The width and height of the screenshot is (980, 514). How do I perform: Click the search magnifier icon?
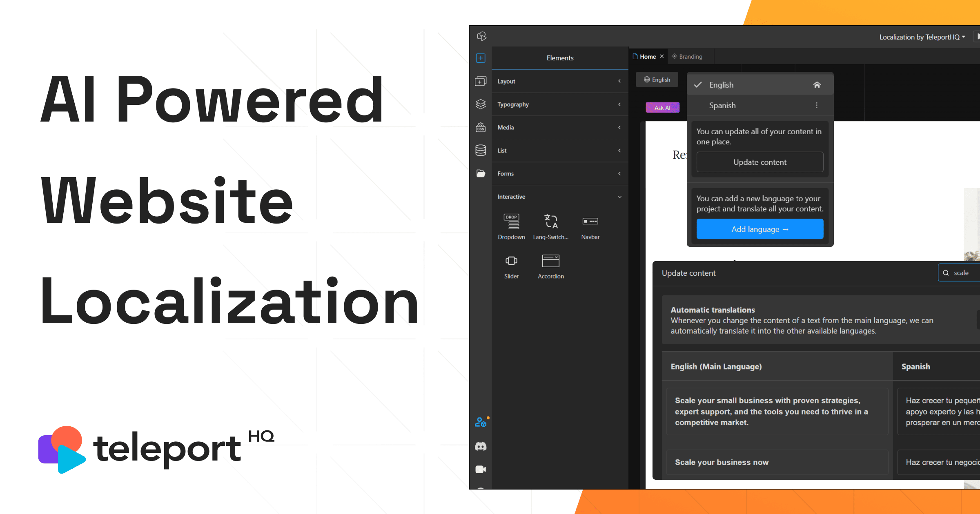click(x=946, y=273)
